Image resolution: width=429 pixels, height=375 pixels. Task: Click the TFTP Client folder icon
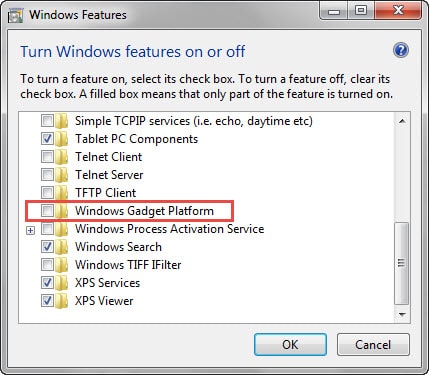tap(61, 193)
